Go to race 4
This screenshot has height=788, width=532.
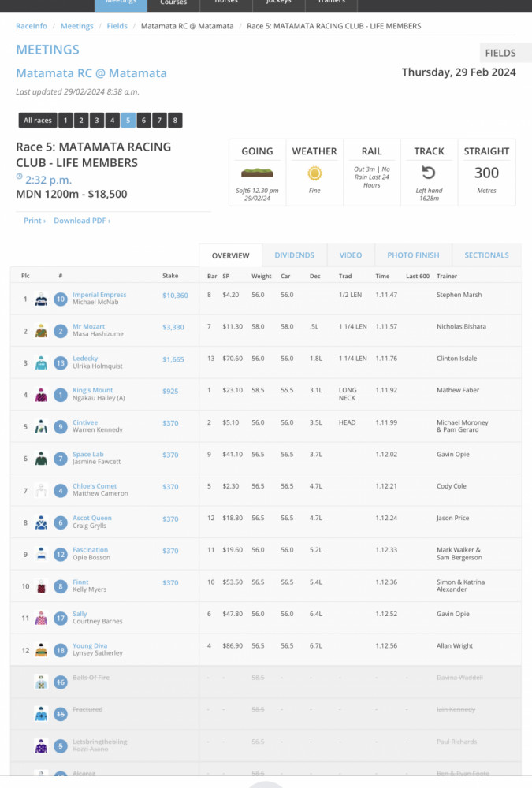(x=112, y=120)
